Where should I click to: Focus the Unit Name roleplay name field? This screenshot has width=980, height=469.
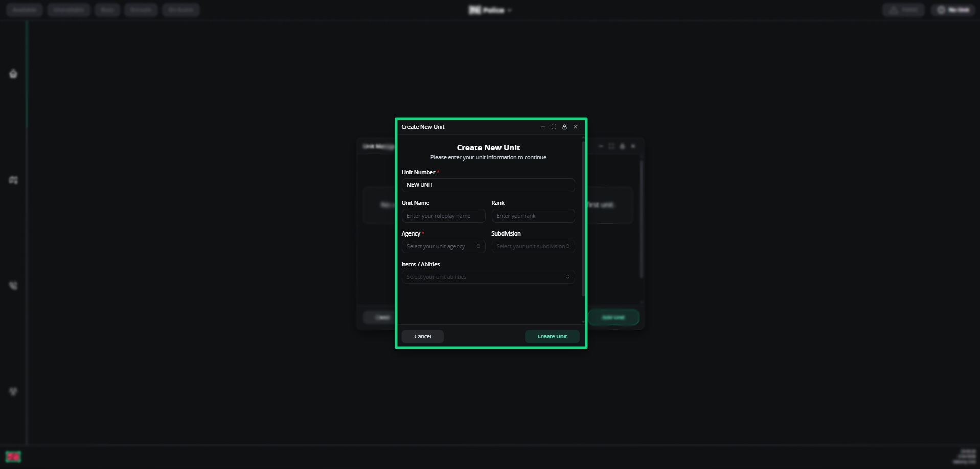click(443, 216)
